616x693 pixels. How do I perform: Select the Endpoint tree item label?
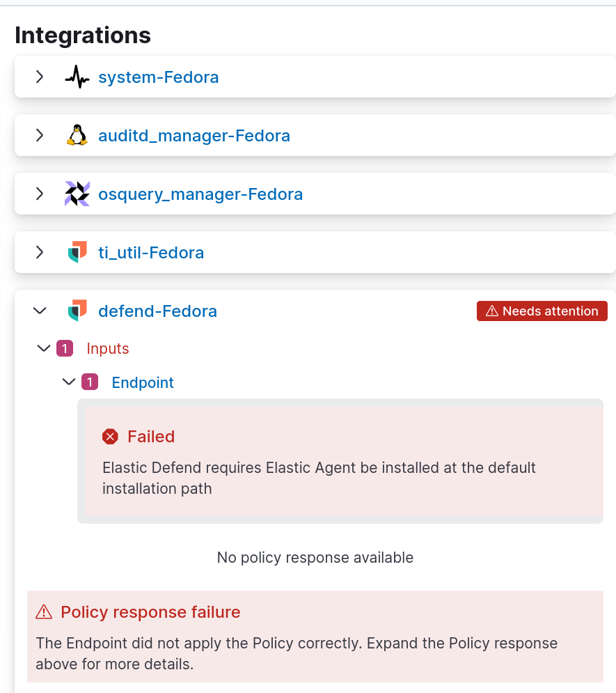(143, 382)
